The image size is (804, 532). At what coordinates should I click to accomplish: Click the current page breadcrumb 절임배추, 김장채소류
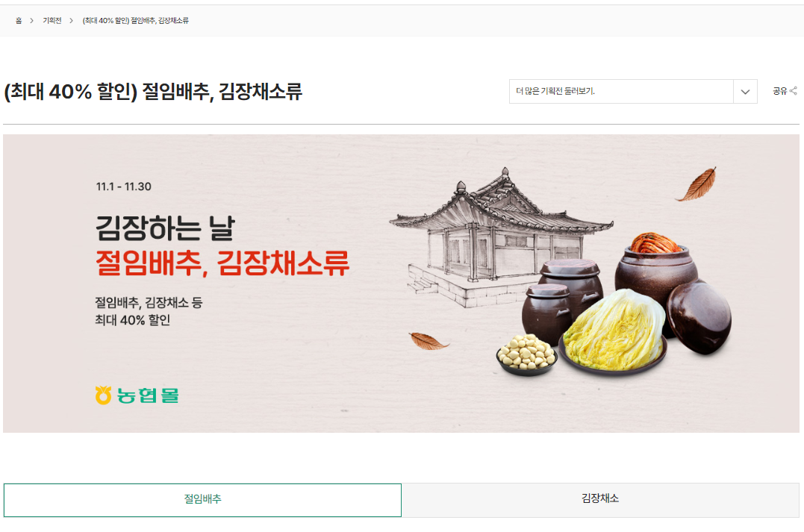pyautogui.click(x=135, y=20)
